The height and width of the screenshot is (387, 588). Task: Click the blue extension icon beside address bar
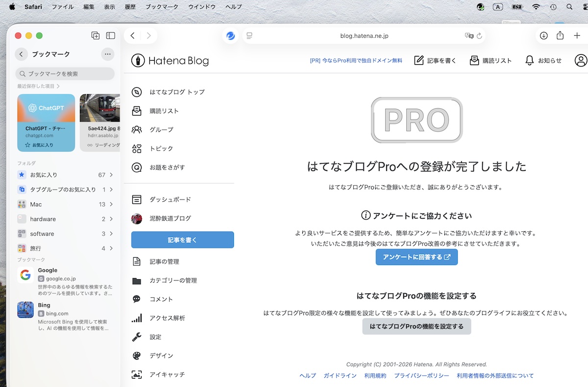pyautogui.click(x=231, y=36)
